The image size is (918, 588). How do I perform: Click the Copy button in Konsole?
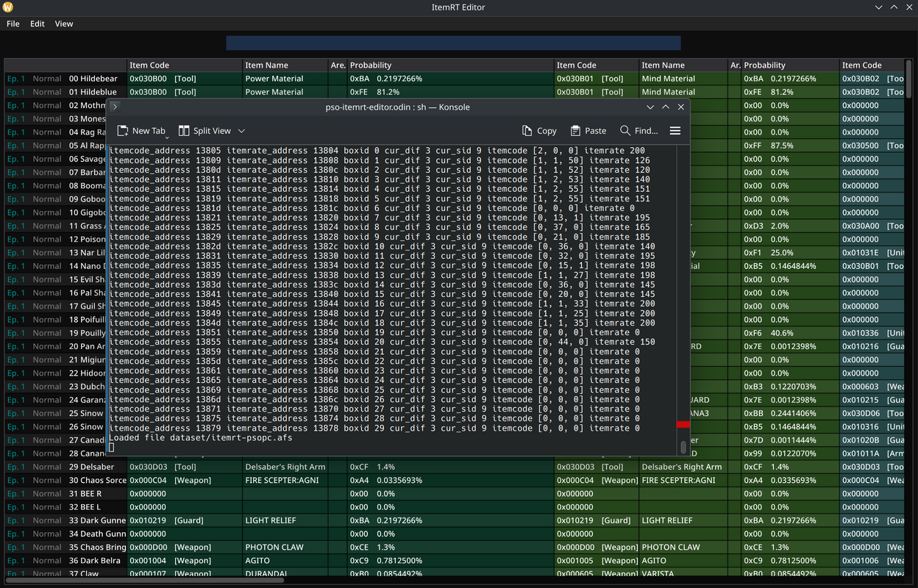(539, 131)
